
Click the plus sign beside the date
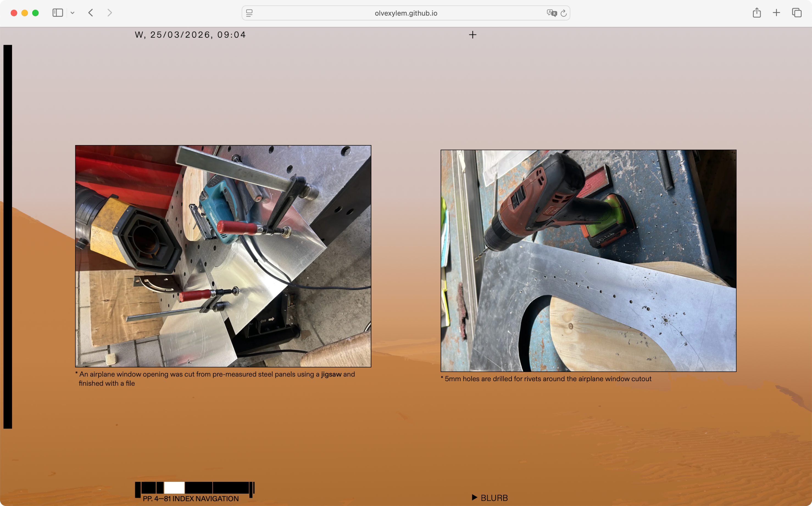(x=472, y=35)
